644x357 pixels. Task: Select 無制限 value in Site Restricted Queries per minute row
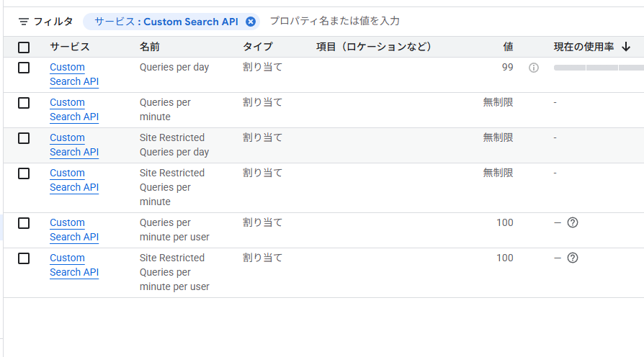(x=498, y=173)
